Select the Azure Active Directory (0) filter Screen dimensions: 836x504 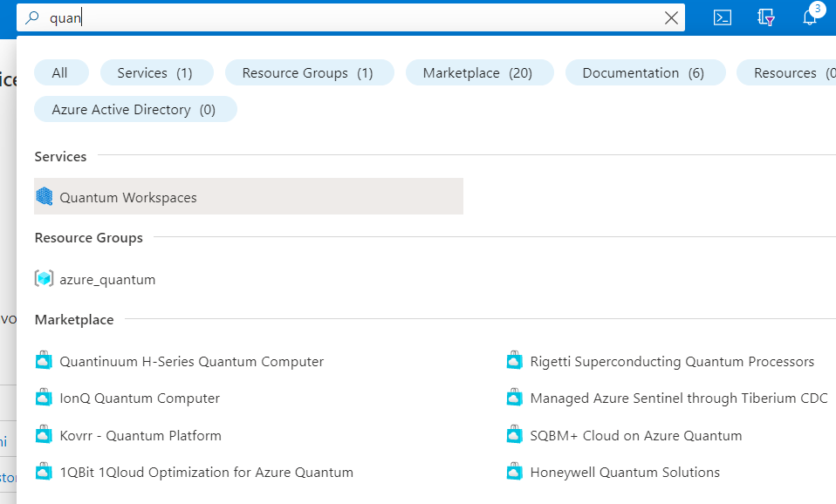pos(134,109)
